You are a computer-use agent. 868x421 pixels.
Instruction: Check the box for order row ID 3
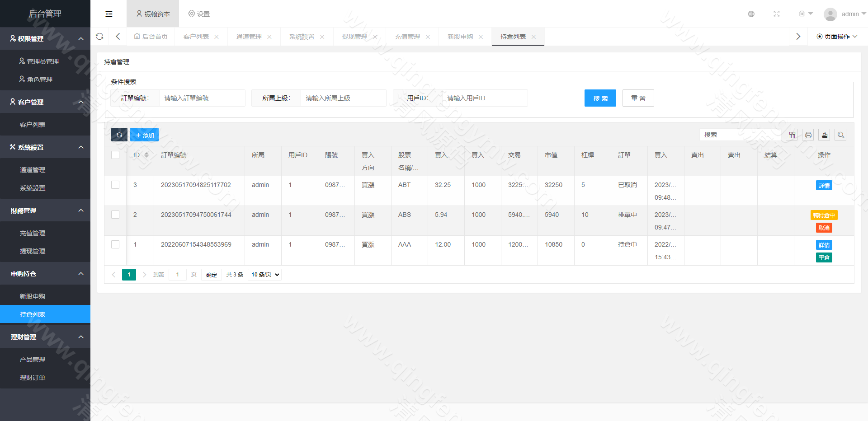click(115, 185)
